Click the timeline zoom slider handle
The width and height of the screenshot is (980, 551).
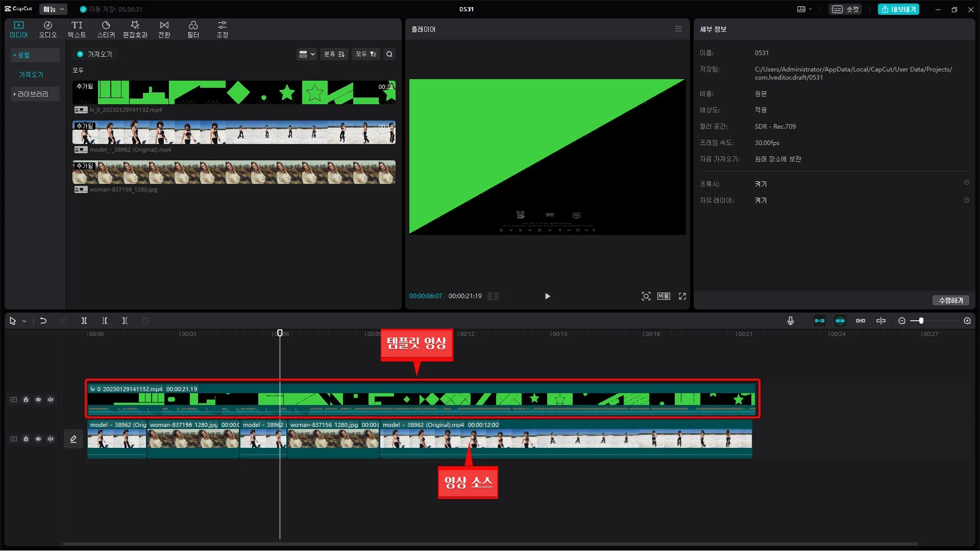click(x=921, y=321)
